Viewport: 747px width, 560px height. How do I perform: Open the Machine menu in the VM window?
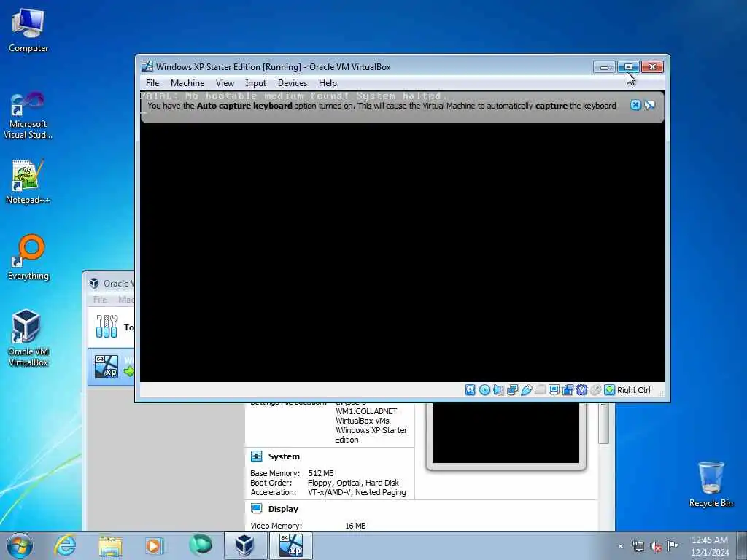click(x=187, y=83)
